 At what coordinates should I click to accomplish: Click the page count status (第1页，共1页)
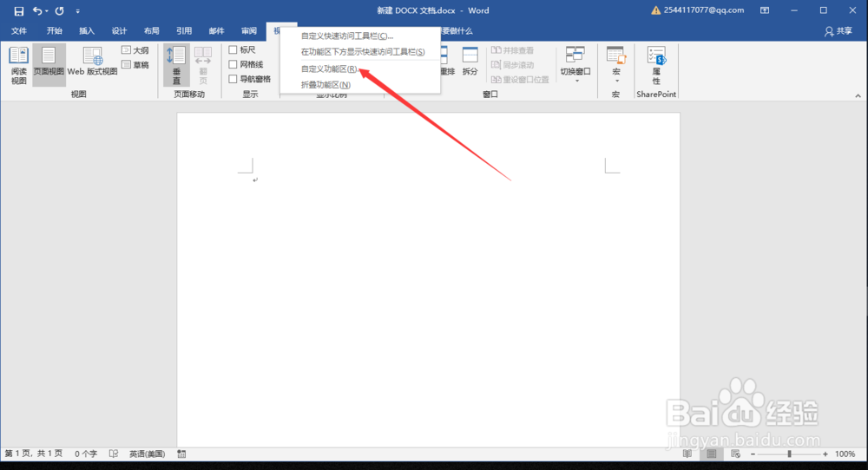click(34, 454)
